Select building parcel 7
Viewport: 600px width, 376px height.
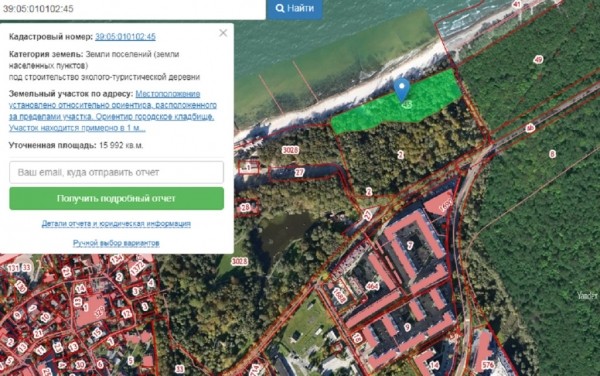[x=410, y=245]
